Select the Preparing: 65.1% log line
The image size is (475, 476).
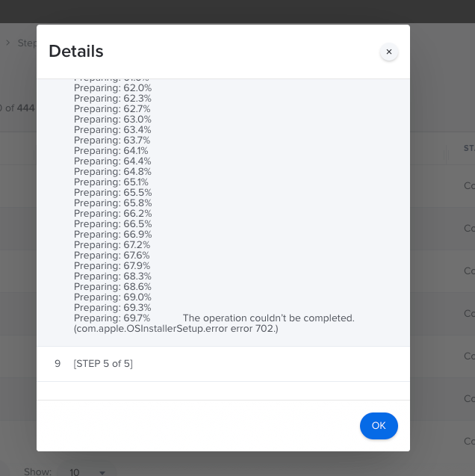(x=111, y=182)
